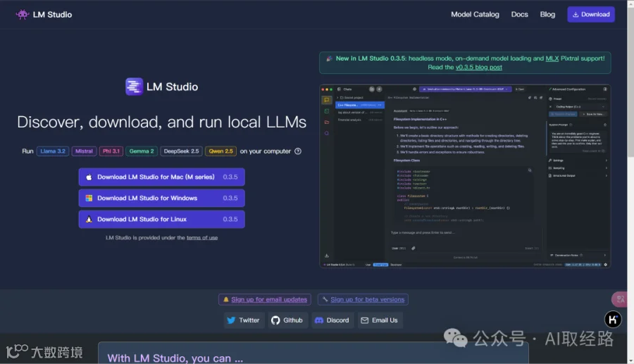Open the Discord link
This screenshot has width=634, height=364.
point(332,320)
